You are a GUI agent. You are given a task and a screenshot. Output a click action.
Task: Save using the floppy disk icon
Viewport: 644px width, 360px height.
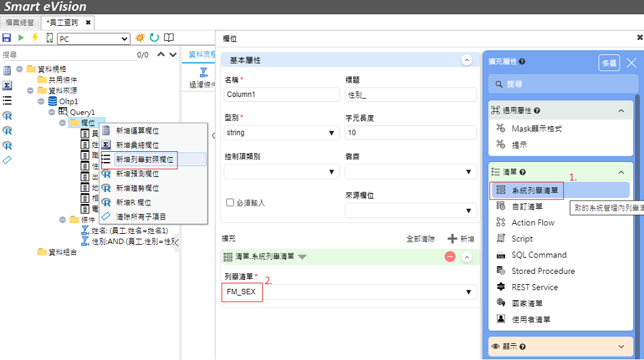coord(7,38)
